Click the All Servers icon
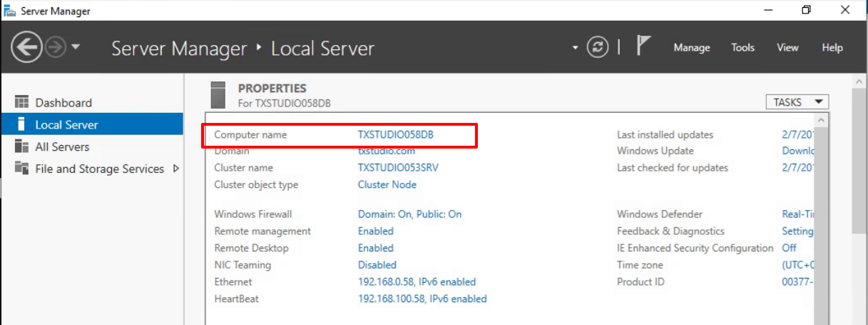 21,146
